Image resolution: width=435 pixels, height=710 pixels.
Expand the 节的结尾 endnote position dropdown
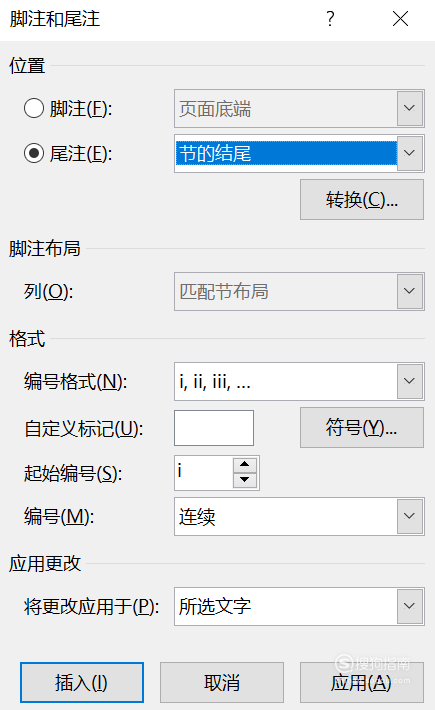tap(410, 154)
